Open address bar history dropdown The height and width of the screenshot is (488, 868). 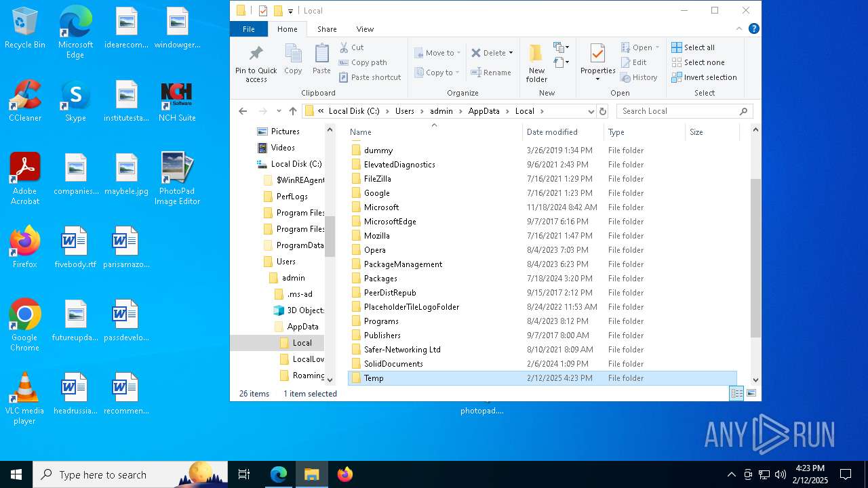point(591,111)
